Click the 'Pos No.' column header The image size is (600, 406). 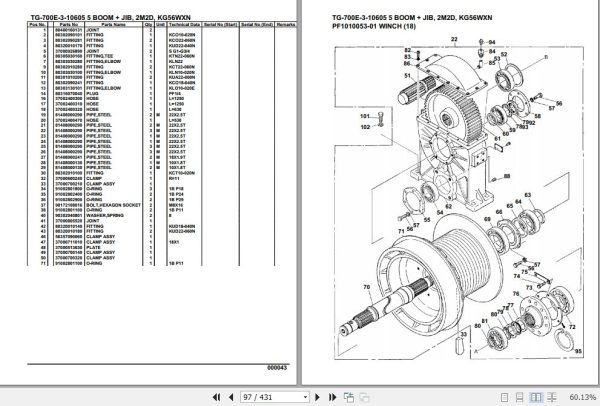point(37,24)
